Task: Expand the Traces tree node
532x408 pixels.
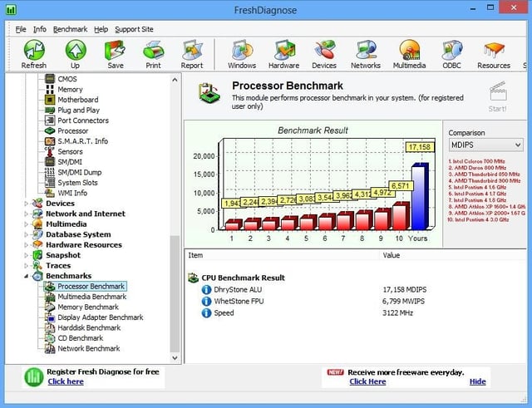Action: tap(27, 266)
